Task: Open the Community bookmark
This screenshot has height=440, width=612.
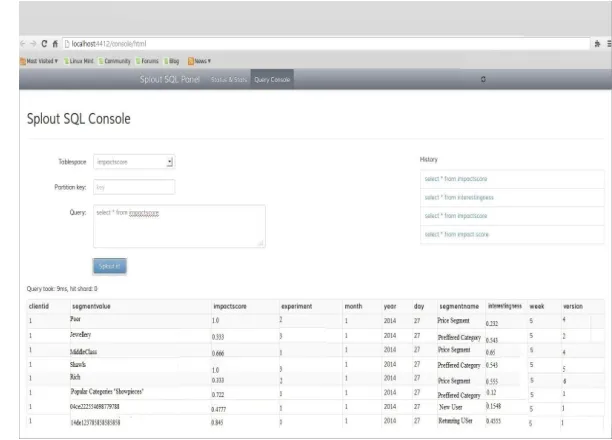Action: [114, 61]
